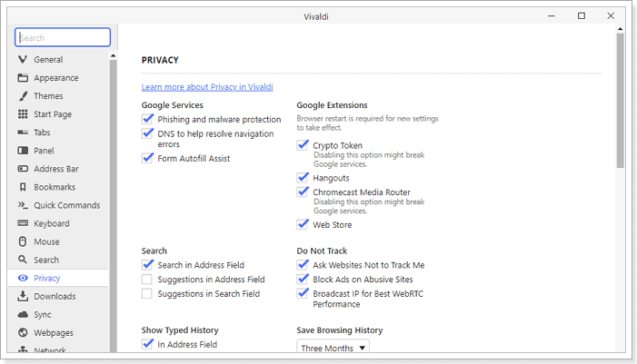
Task: Disable Phishing and malware protection checkbox
Action: point(147,119)
